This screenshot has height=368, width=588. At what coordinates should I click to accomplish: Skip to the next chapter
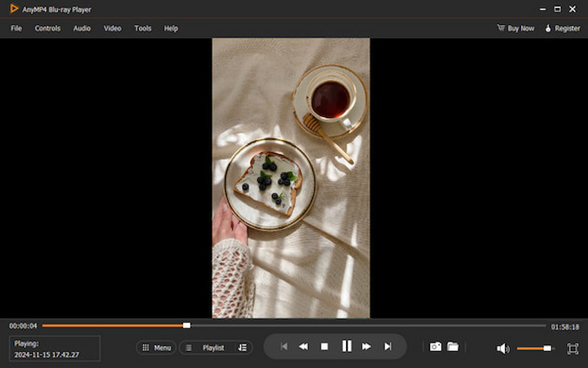pos(387,347)
